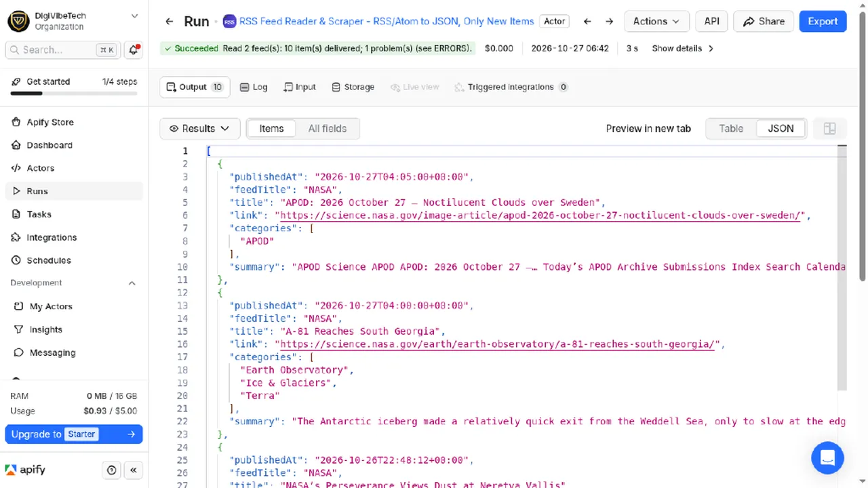Open Runs in sidebar
Image resolution: width=868 pixels, height=488 pixels.
(75, 191)
